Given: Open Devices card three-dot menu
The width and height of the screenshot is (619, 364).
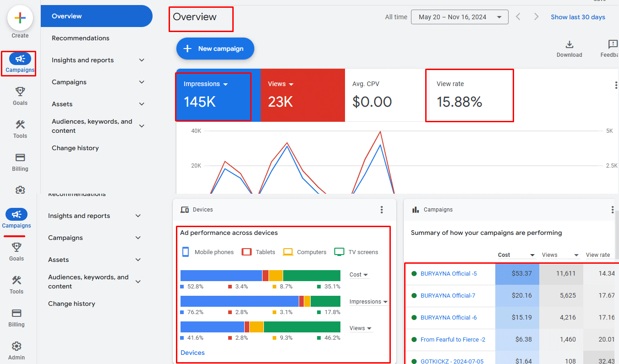Looking at the screenshot, I should tap(382, 210).
